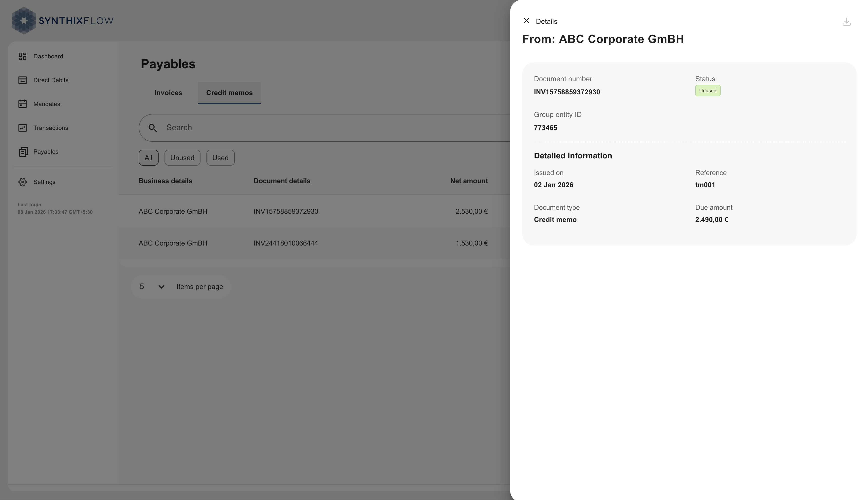Open Direct Debits section
The width and height of the screenshot is (868, 500).
click(51, 80)
